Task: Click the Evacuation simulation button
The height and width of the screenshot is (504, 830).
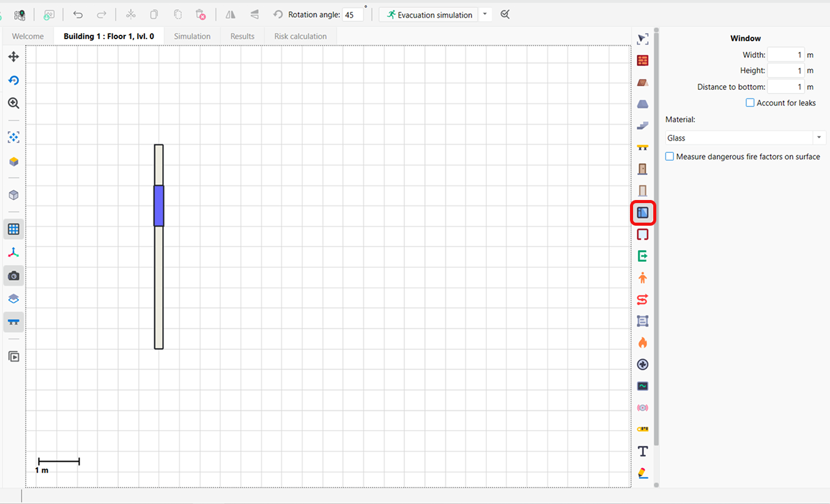Action: coord(429,15)
